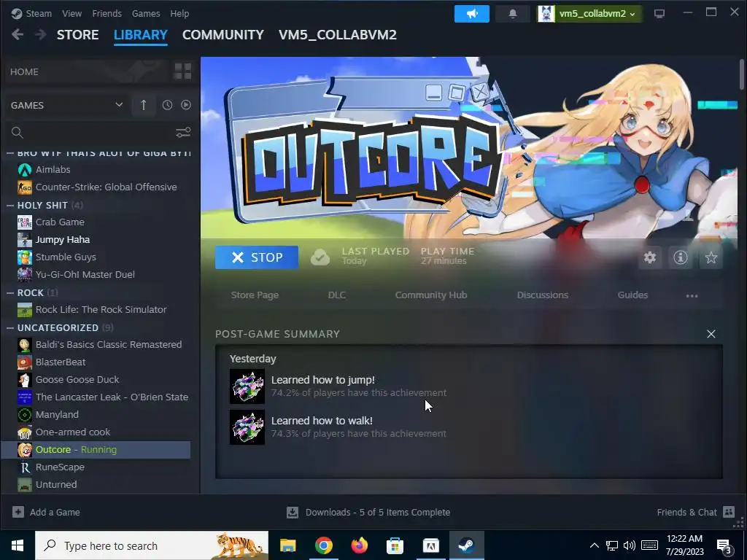Open Downloads status in bottom bar

368,513
